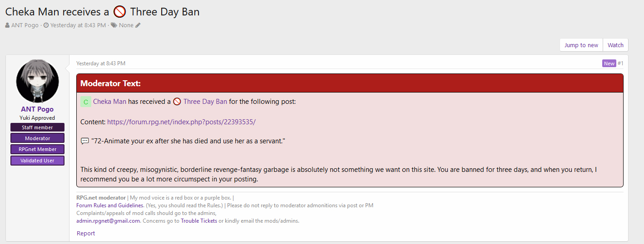Report this post

point(86,233)
